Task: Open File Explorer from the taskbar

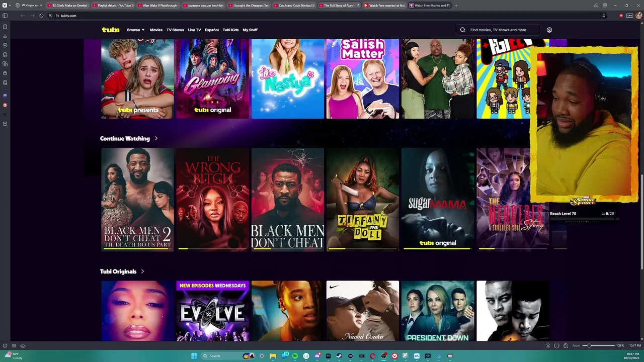Action: coord(273,356)
